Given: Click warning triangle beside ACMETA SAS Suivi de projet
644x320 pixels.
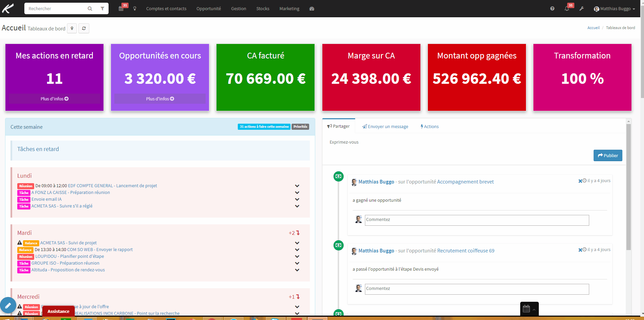Looking at the screenshot, I should 20,243.
